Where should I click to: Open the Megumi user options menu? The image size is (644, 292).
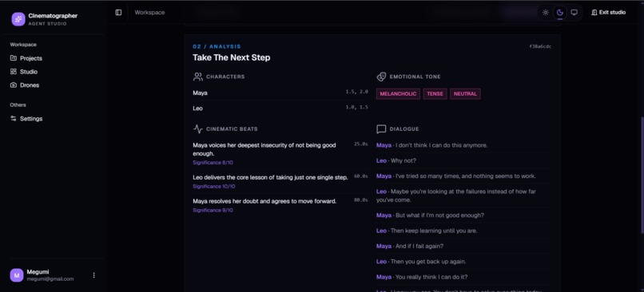[x=93, y=275]
